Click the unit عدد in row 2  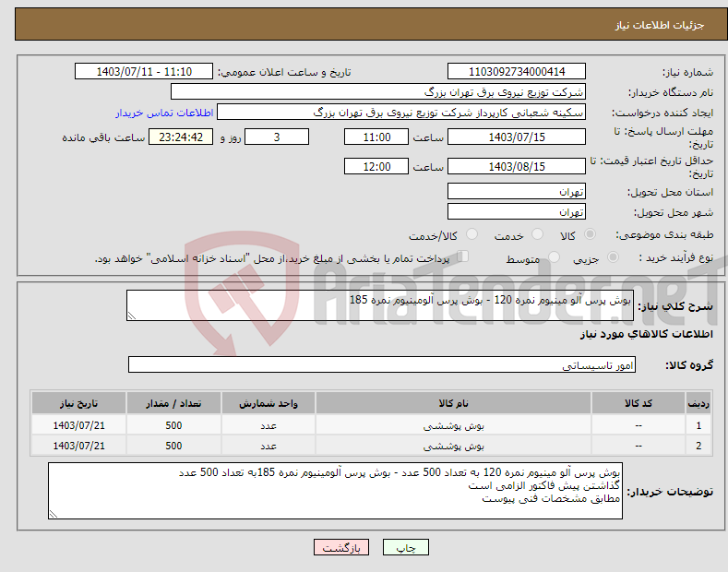pos(269,447)
